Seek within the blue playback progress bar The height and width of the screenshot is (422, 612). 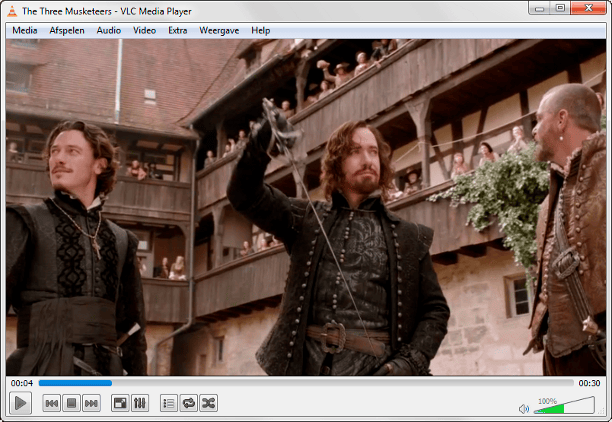click(x=306, y=383)
